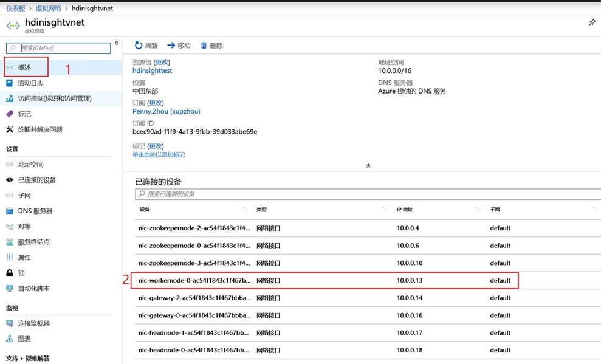Click the Refresh (刷新) toolbar icon

139,46
